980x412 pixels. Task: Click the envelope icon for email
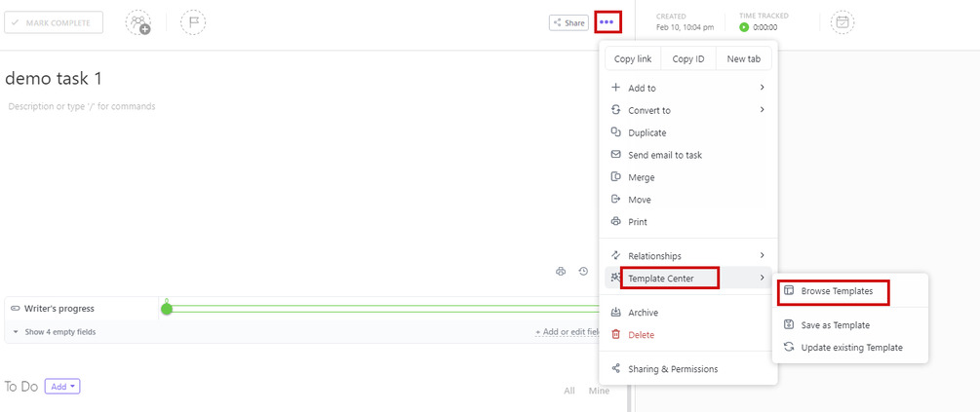click(x=615, y=155)
